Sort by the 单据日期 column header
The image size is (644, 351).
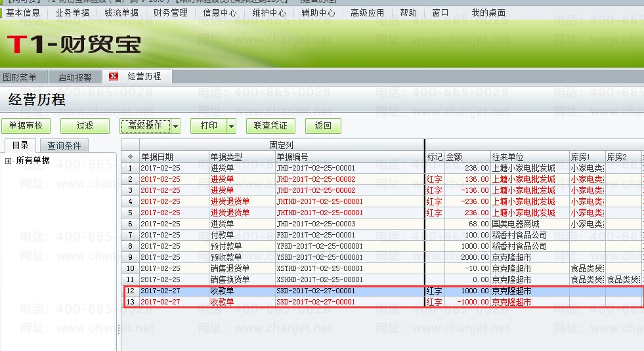point(174,157)
